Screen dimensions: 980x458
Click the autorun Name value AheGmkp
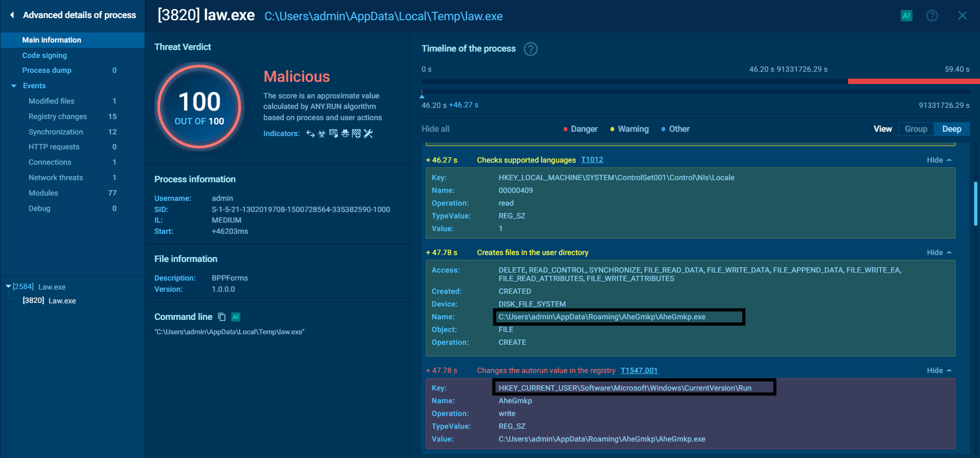coord(515,401)
